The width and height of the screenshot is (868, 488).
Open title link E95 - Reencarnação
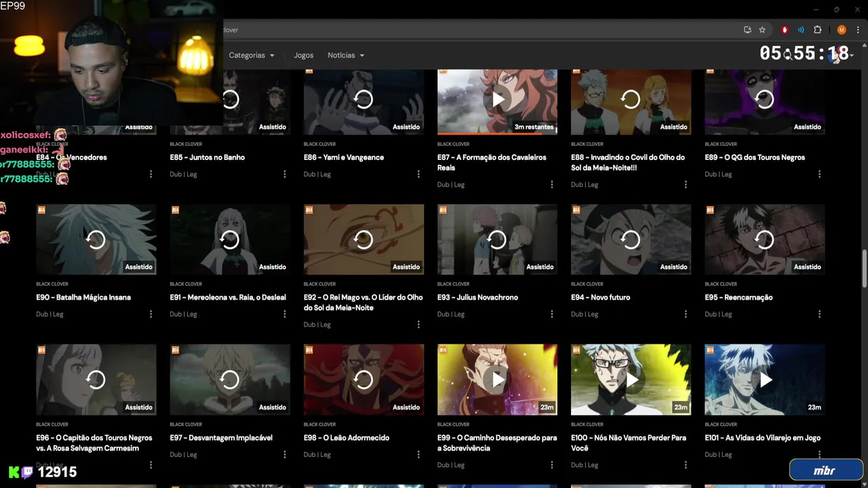pos(738,298)
